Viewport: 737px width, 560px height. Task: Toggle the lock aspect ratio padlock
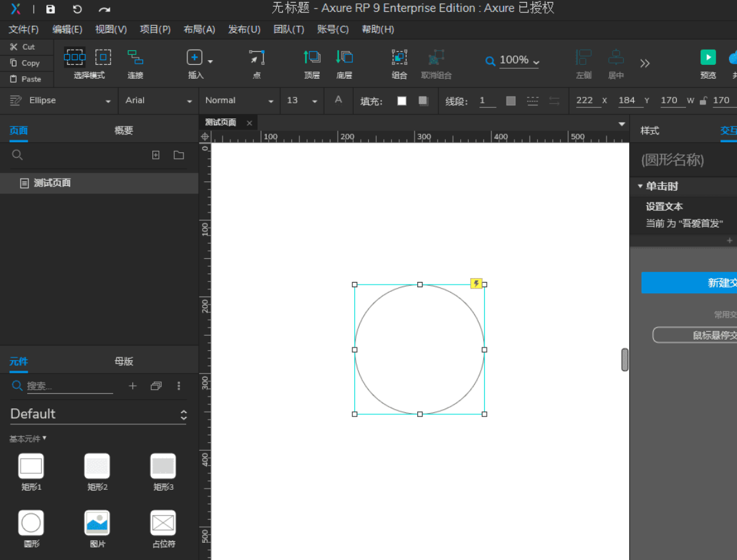tap(703, 101)
